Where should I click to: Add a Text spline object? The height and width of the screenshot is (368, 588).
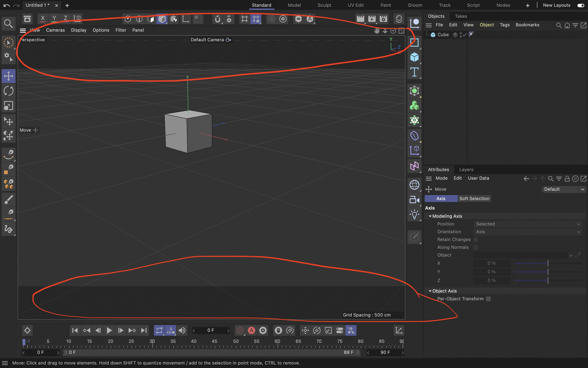click(414, 72)
